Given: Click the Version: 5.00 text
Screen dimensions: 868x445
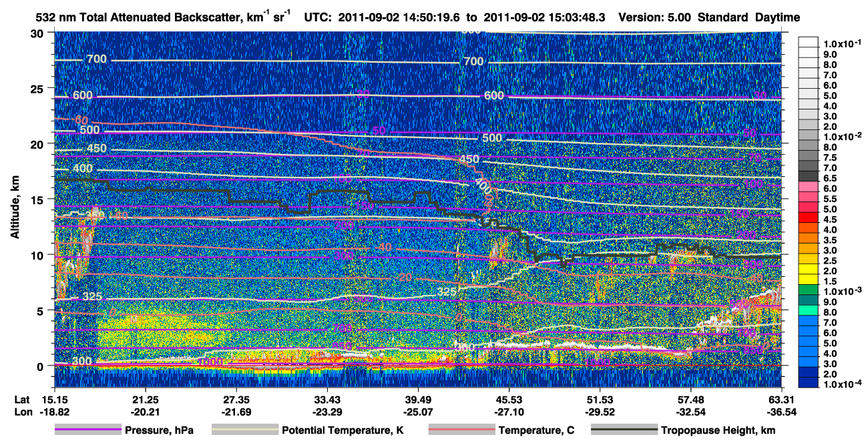Looking at the screenshot, I should [x=655, y=18].
